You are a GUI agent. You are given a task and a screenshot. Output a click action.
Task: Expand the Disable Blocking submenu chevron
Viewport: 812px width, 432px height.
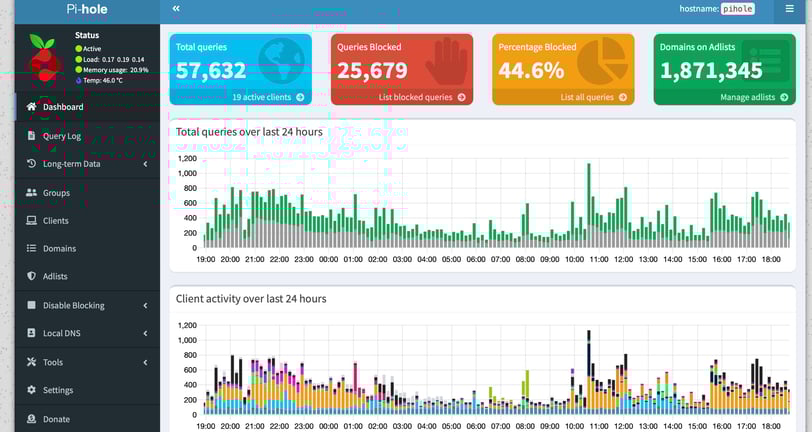146,306
